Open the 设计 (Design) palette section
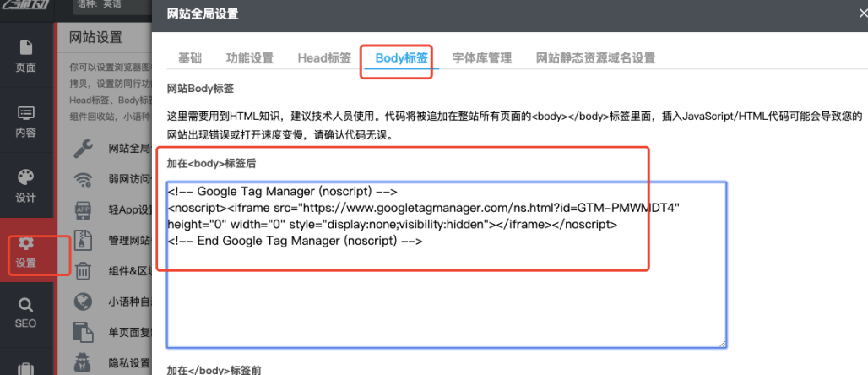868x375 pixels. pos(25,185)
